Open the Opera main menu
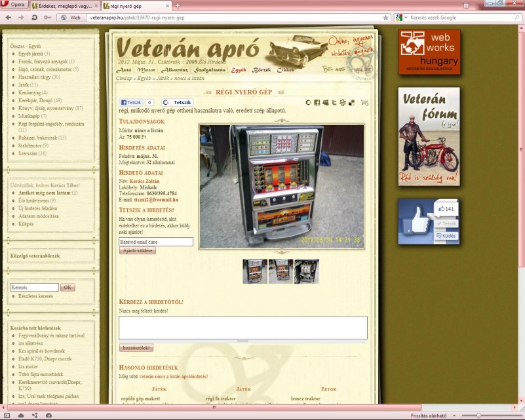 14,5
